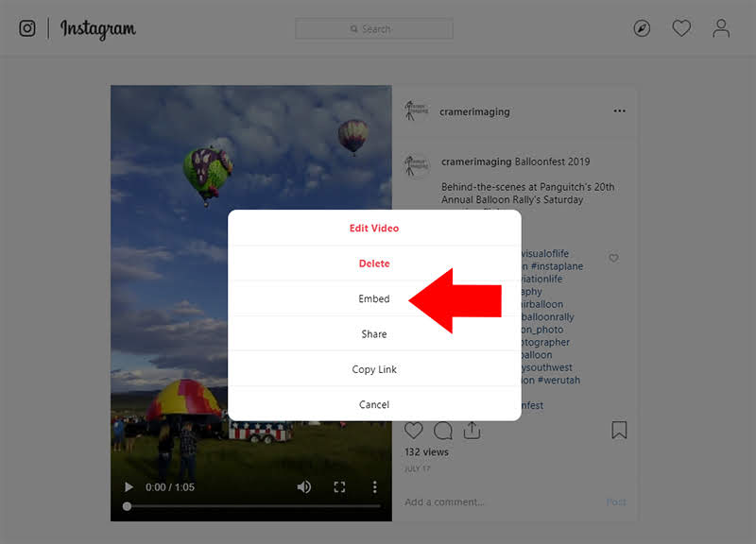Open video player more options dots
The width and height of the screenshot is (756, 544).
coord(374,487)
